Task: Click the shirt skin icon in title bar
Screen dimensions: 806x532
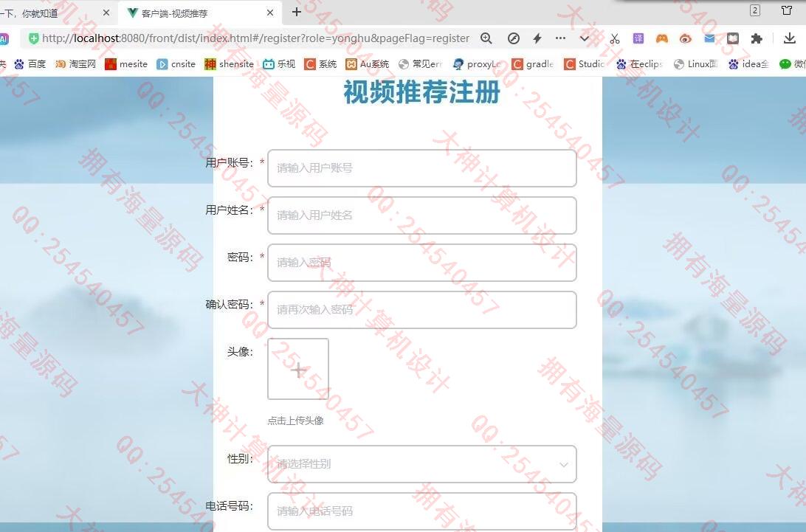Action: tap(787, 10)
